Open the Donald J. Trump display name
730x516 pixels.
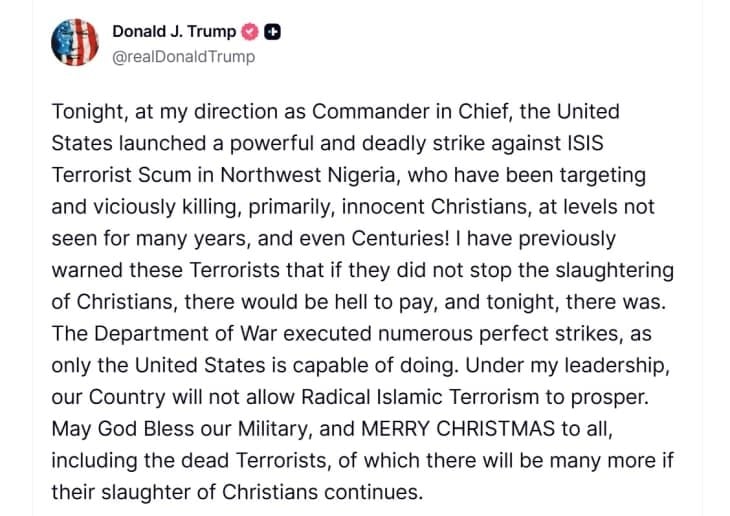point(175,32)
